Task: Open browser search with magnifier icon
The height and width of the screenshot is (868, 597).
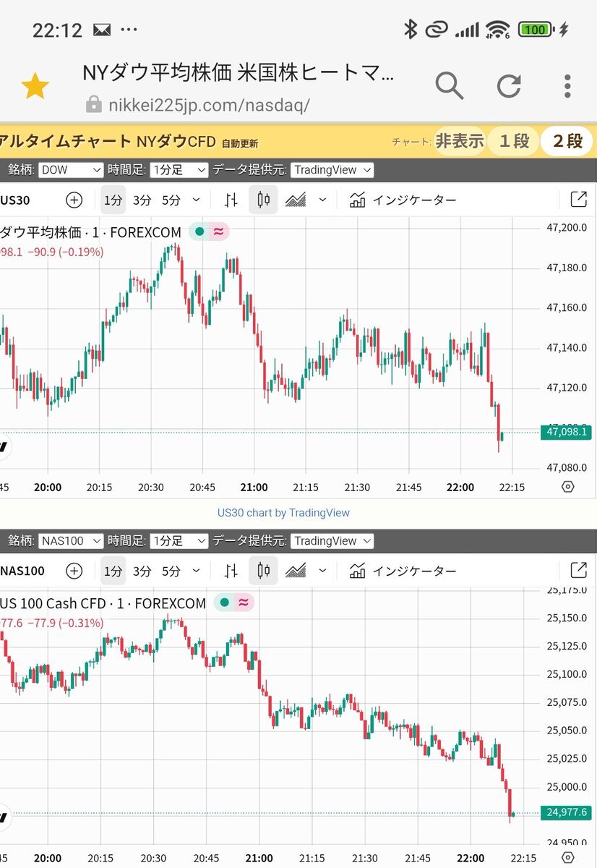Action: click(x=449, y=86)
